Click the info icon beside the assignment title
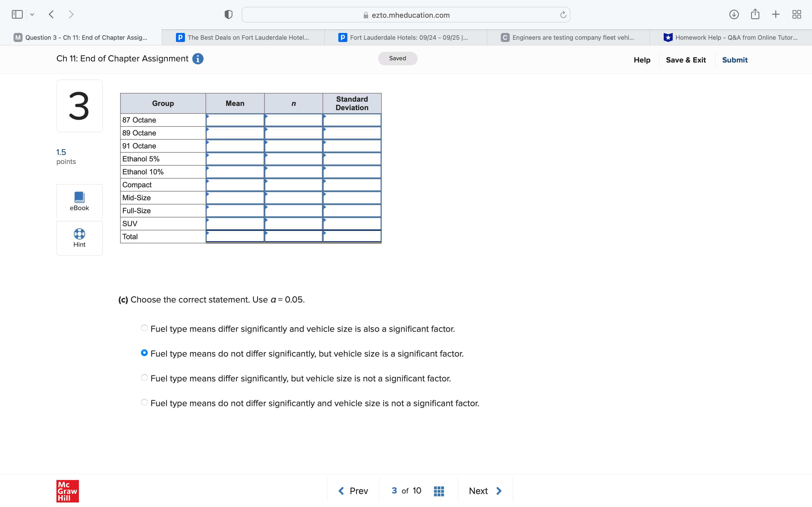This screenshot has height=507, width=812. [x=198, y=59]
